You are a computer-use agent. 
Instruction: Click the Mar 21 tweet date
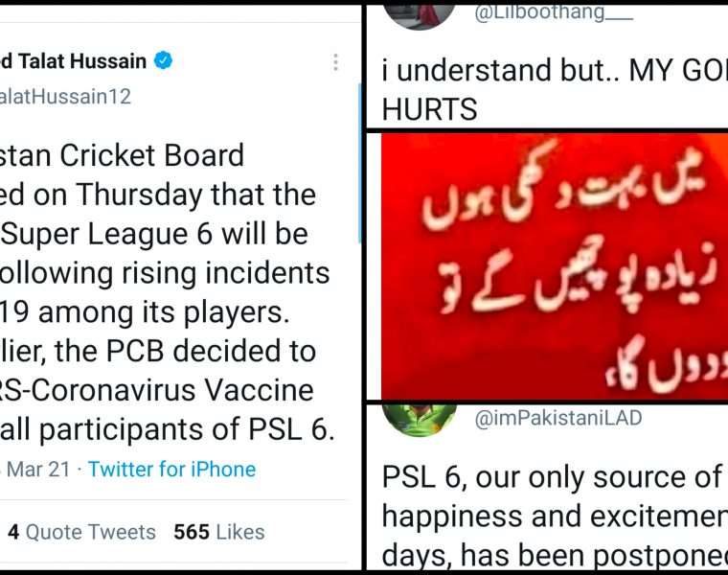(38, 469)
